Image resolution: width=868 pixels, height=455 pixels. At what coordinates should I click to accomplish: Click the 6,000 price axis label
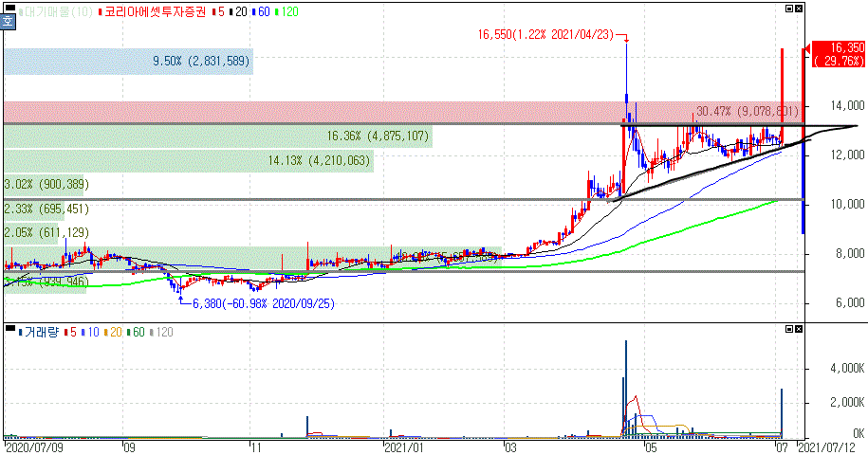click(x=850, y=302)
